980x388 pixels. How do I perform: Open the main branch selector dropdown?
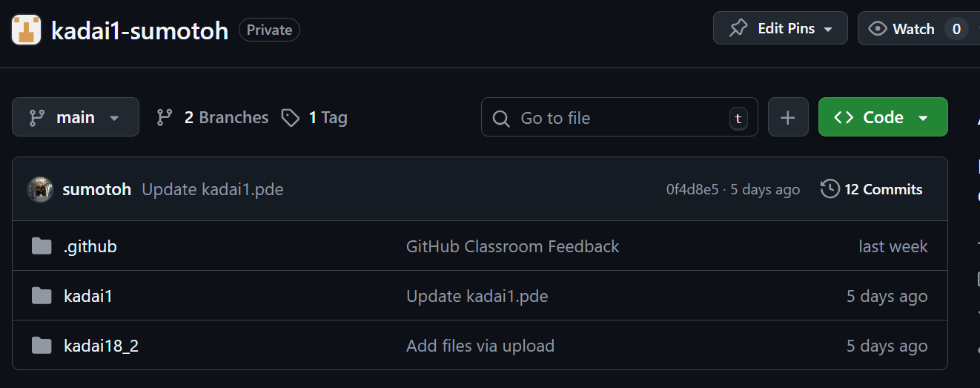click(76, 117)
